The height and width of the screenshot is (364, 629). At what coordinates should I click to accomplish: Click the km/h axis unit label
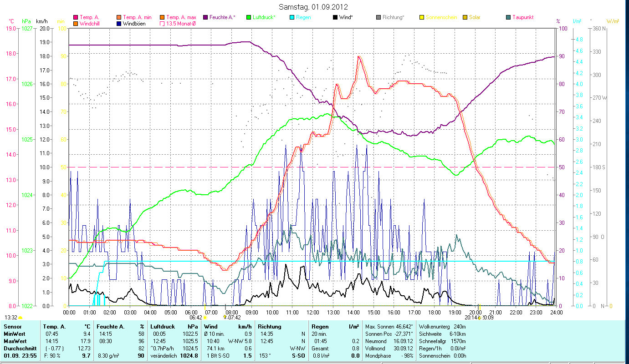coord(41,21)
